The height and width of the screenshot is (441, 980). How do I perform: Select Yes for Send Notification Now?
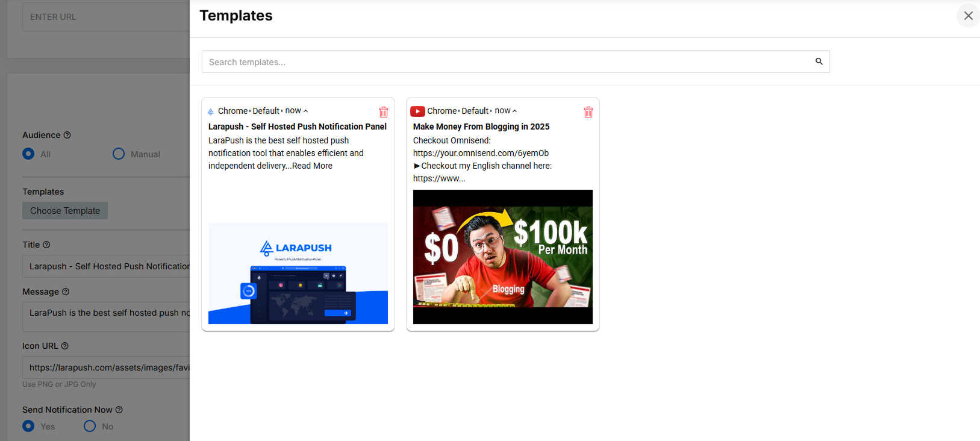tap(28, 426)
